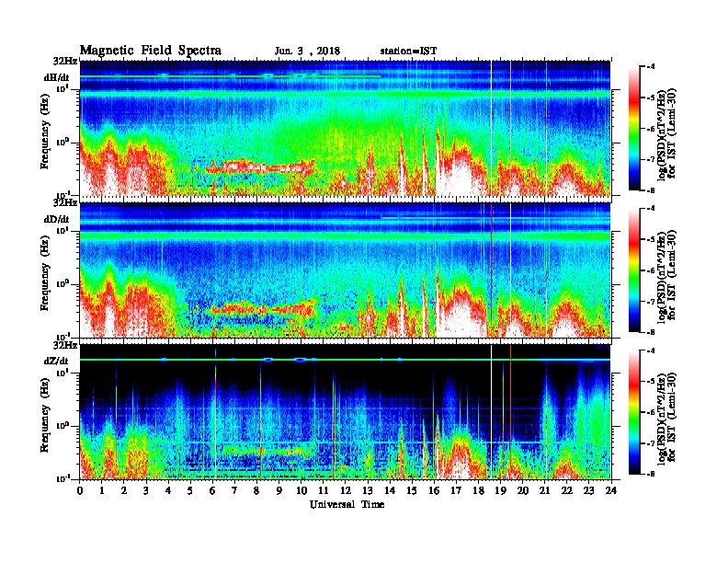The image size is (728, 563).
Task: Click the top panel log(PSD) color bar caption
Action: (x=666, y=132)
